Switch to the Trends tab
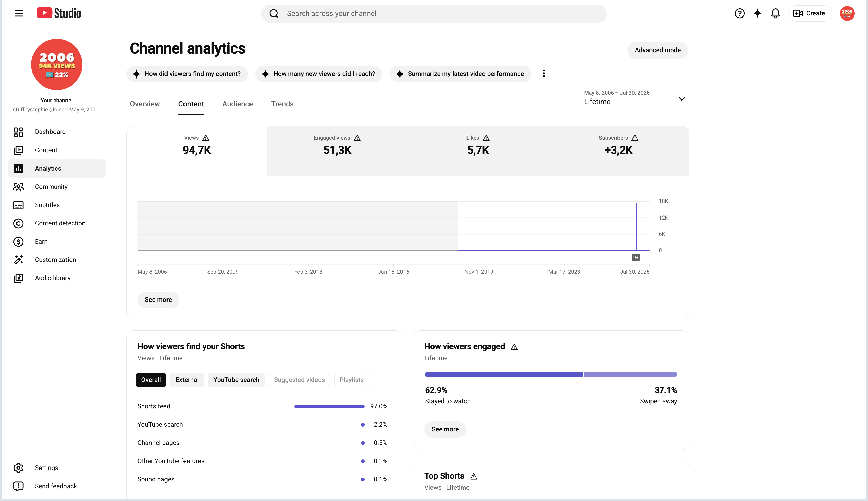The image size is (868, 501). click(282, 104)
